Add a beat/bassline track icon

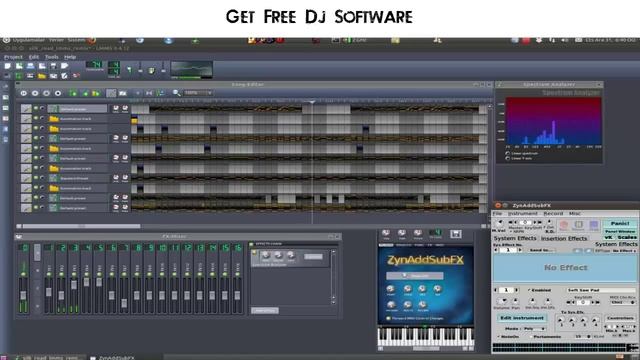click(x=73, y=93)
